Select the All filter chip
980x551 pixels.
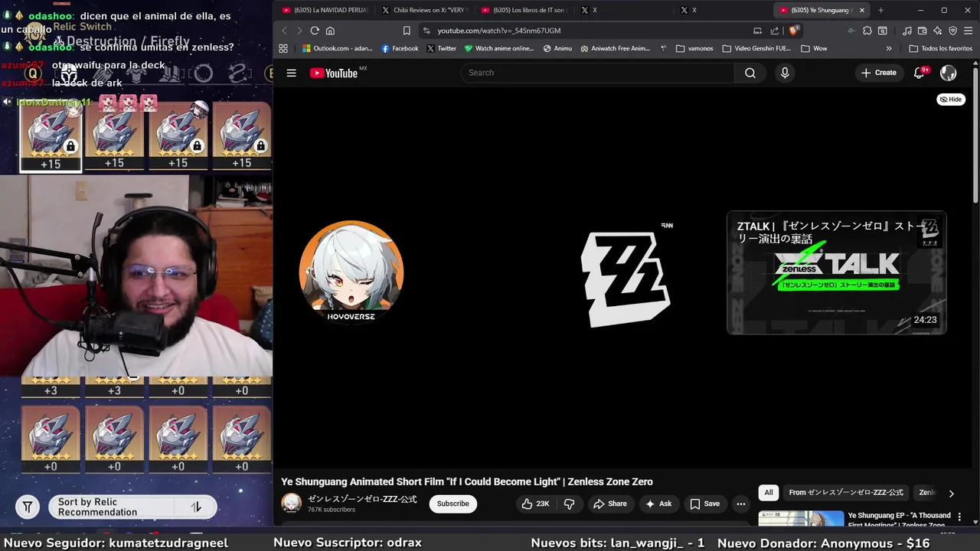[769, 493]
